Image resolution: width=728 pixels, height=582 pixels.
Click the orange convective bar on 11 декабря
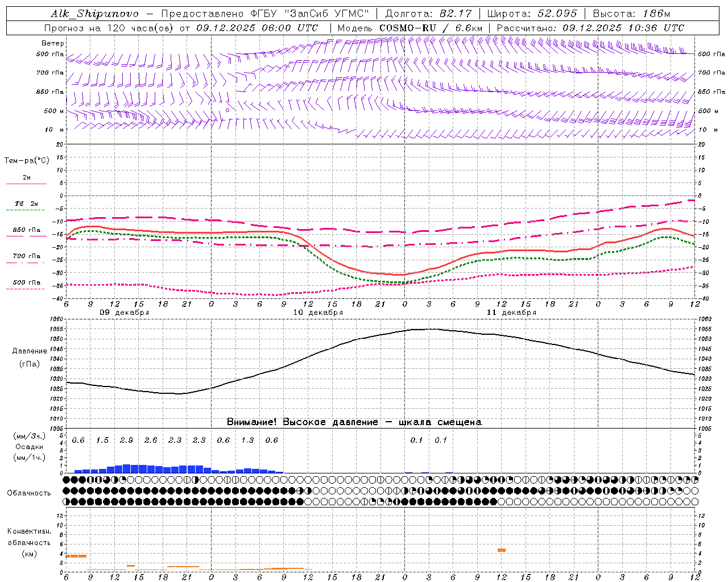502,550
